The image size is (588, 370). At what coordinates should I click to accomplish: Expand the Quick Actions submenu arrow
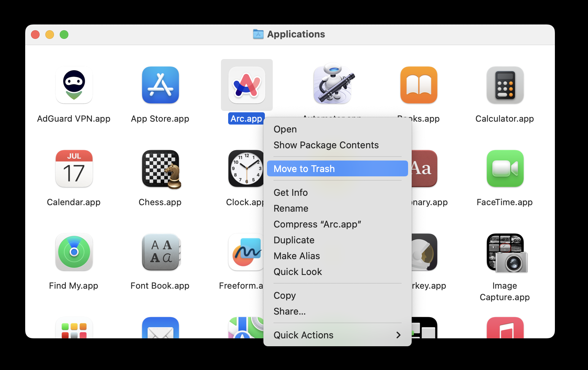(398, 335)
